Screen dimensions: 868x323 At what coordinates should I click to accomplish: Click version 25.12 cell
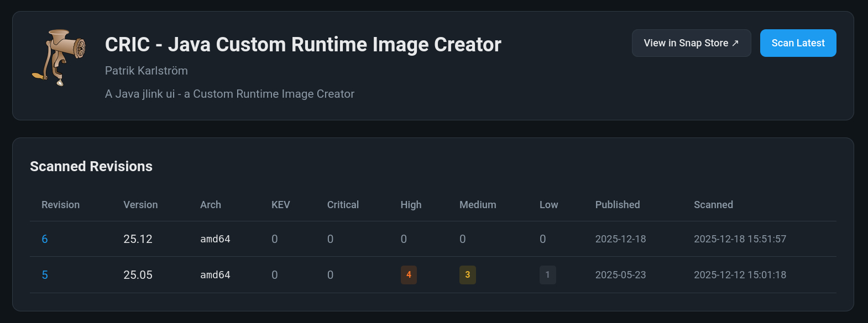tap(138, 239)
